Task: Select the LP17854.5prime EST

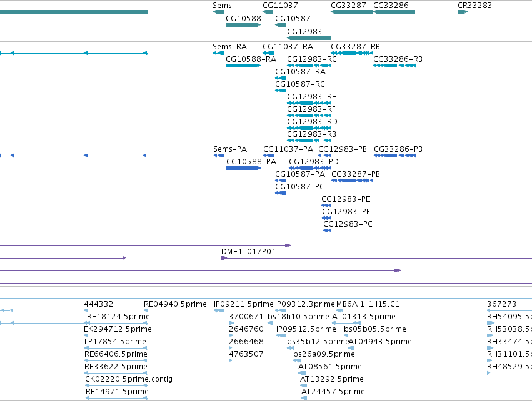Action: click(116, 348)
